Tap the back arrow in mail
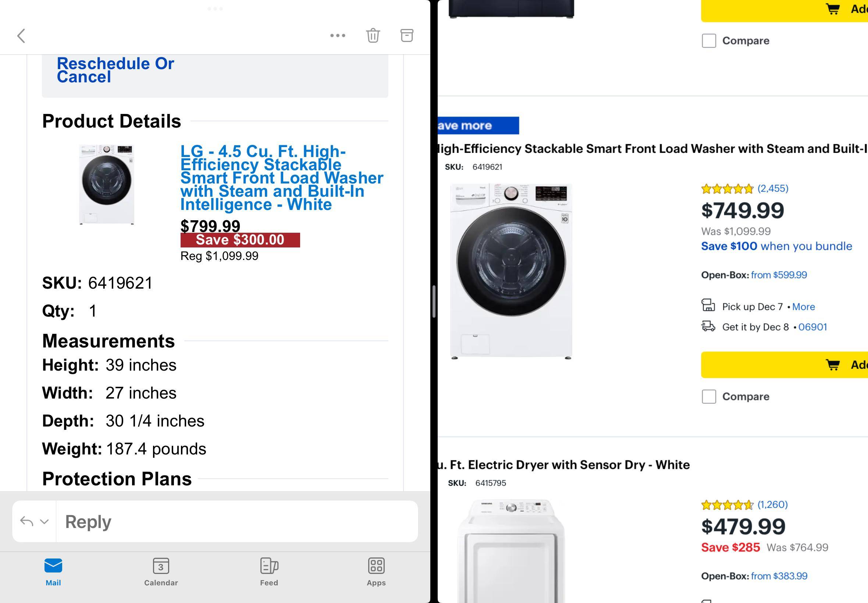Viewport: 868px width, 603px height. 21,36
